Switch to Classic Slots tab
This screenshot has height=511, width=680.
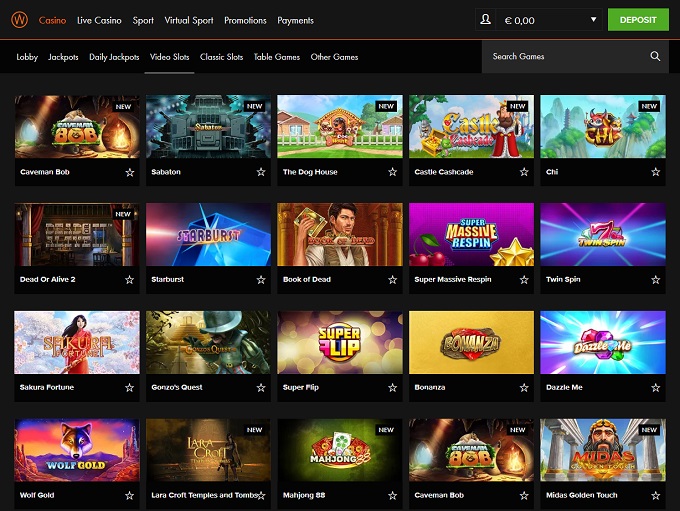(221, 57)
